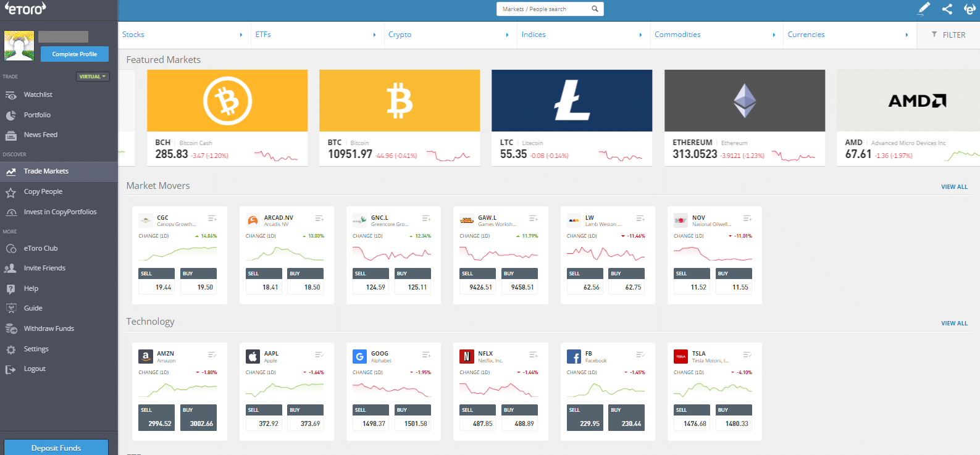Viewport: 980px width, 455px height.
Task: Open the Litecoin LTC featured market tile
Action: pos(572,117)
